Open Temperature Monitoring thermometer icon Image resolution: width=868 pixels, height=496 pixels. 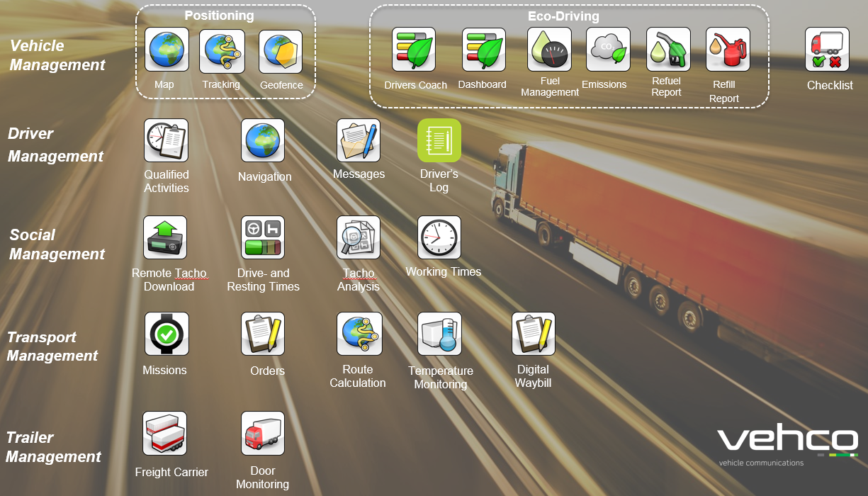tap(439, 334)
